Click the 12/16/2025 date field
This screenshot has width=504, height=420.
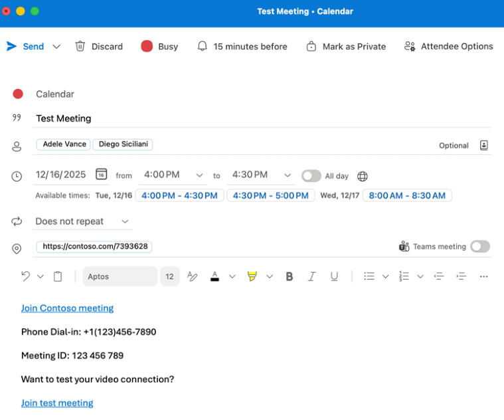[x=60, y=175]
